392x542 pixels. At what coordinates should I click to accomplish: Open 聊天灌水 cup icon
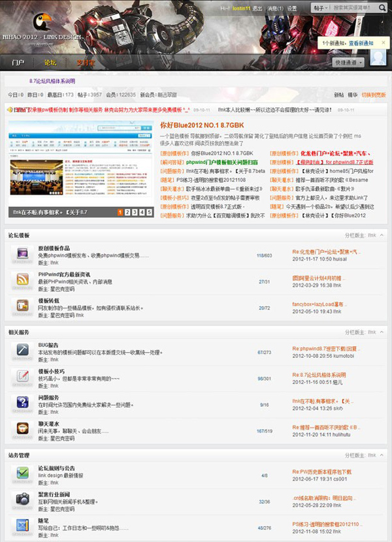click(22, 428)
